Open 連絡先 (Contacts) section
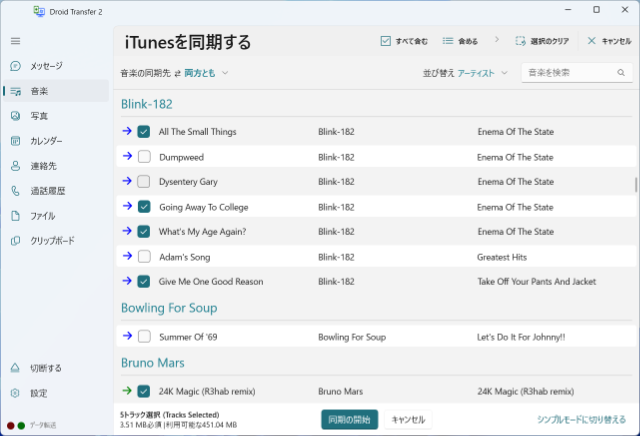 56,166
